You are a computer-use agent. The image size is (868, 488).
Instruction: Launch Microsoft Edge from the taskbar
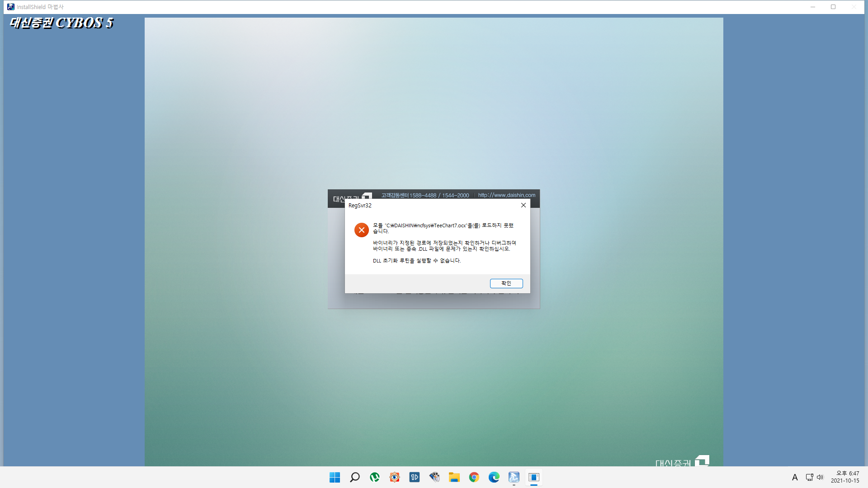494,477
